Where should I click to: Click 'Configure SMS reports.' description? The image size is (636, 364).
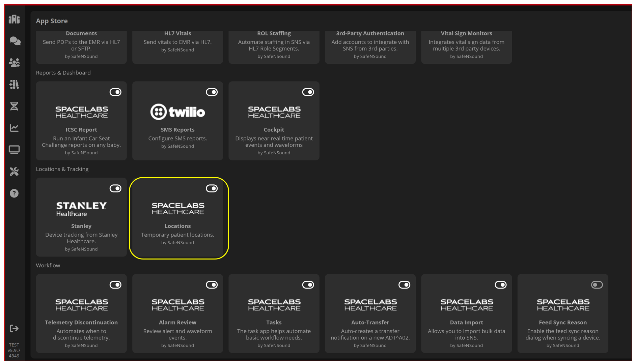(x=177, y=139)
